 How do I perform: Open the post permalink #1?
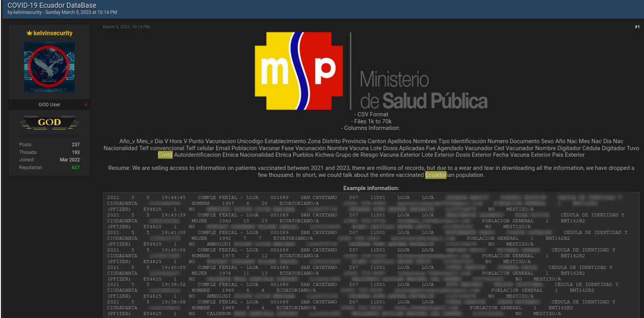(x=637, y=27)
